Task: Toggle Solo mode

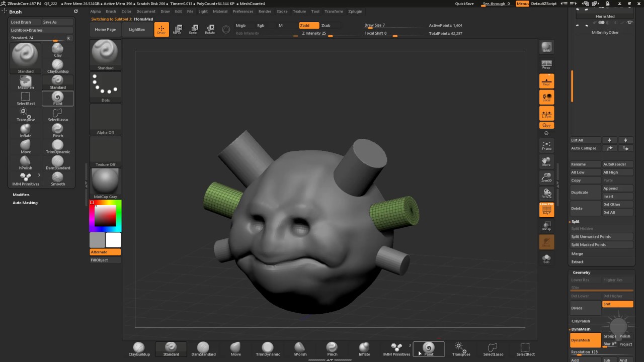Action: [546, 258]
